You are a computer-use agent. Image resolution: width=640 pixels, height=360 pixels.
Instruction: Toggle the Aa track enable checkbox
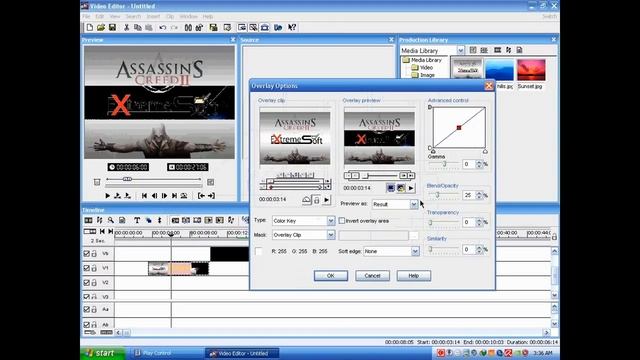point(87,309)
